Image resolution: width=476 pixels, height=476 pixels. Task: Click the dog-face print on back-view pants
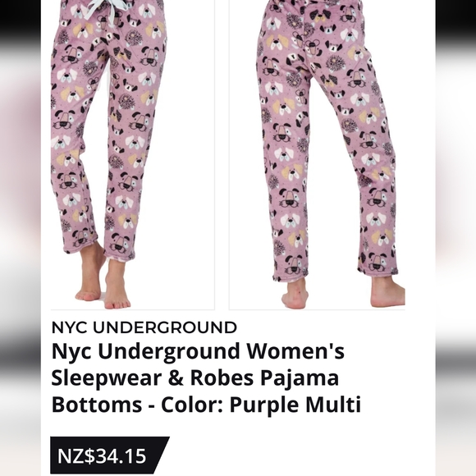tap(283, 106)
